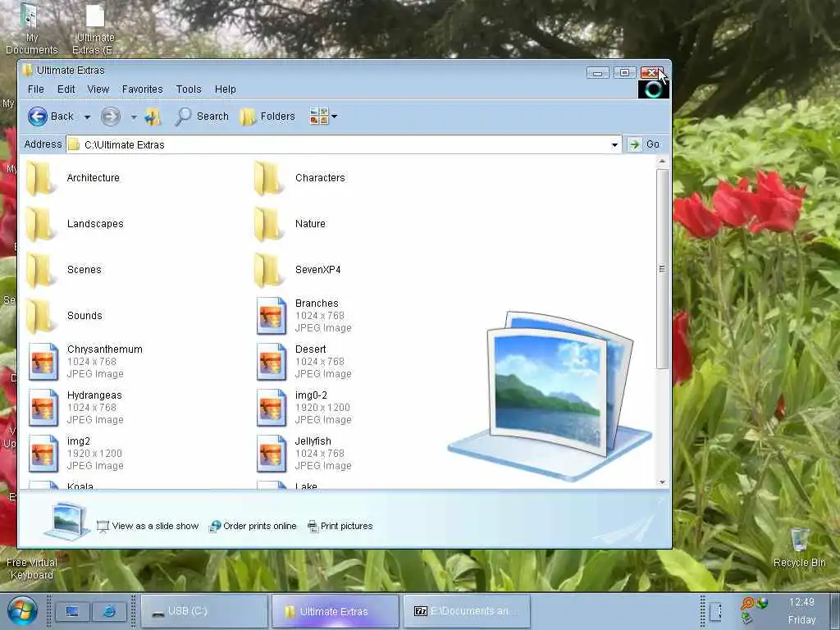Select the Sounds folder icon
Viewport: 840px width, 630px height.
[x=41, y=317]
